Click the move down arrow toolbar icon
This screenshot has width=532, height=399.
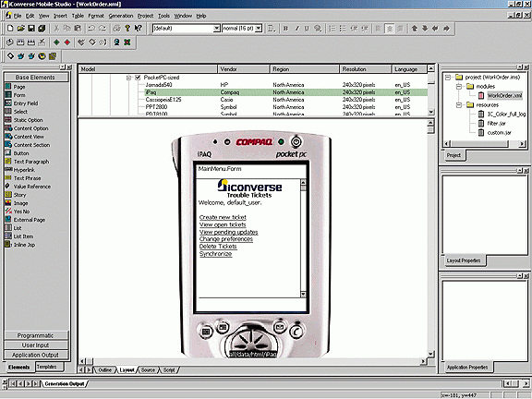click(x=425, y=29)
